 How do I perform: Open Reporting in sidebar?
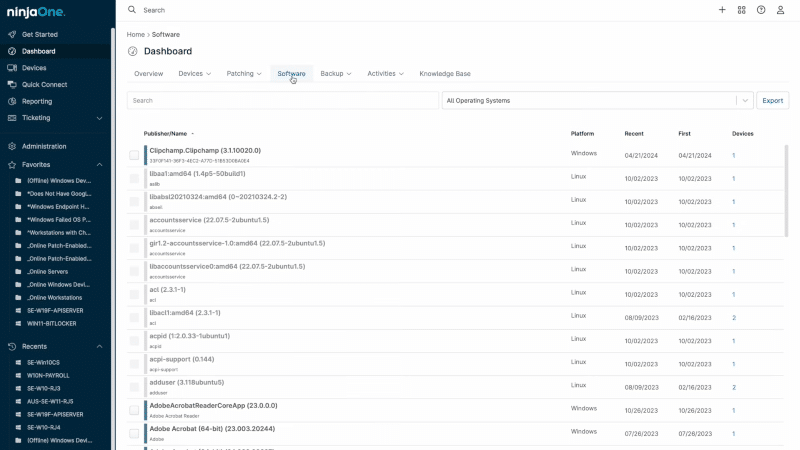pos(37,102)
